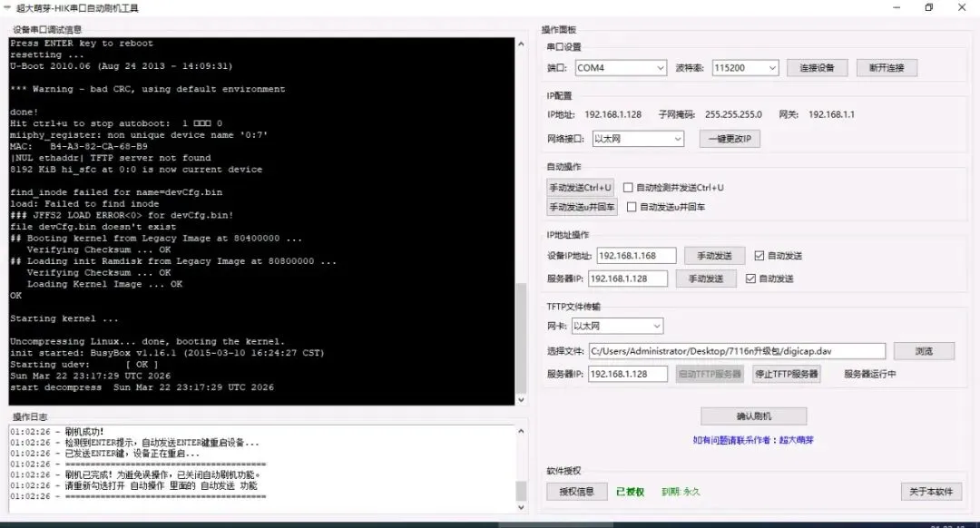Open the 网卡 以太网 dropdown

[x=617, y=326]
